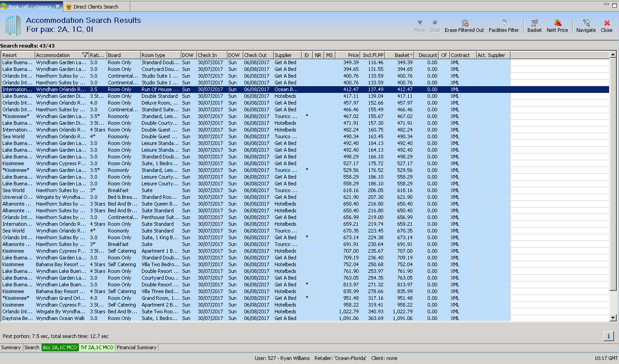Click the Navigate compass icon
Viewport: 619px width, 364px height.
pyautogui.click(x=586, y=26)
